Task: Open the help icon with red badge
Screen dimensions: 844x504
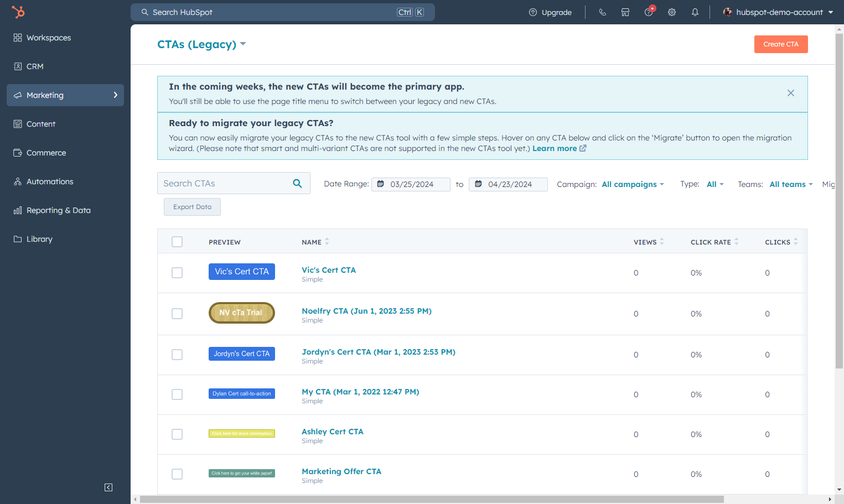Action: coord(649,12)
